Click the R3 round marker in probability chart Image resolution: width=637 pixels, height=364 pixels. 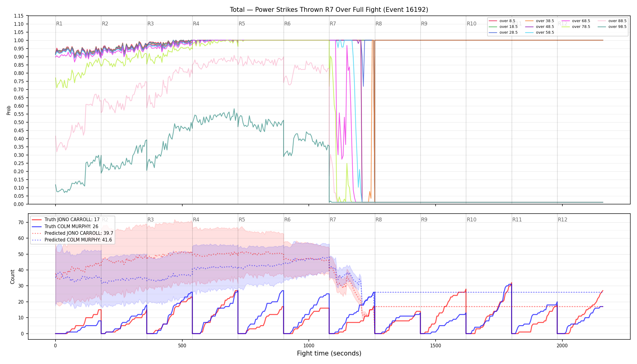tap(150, 24)
